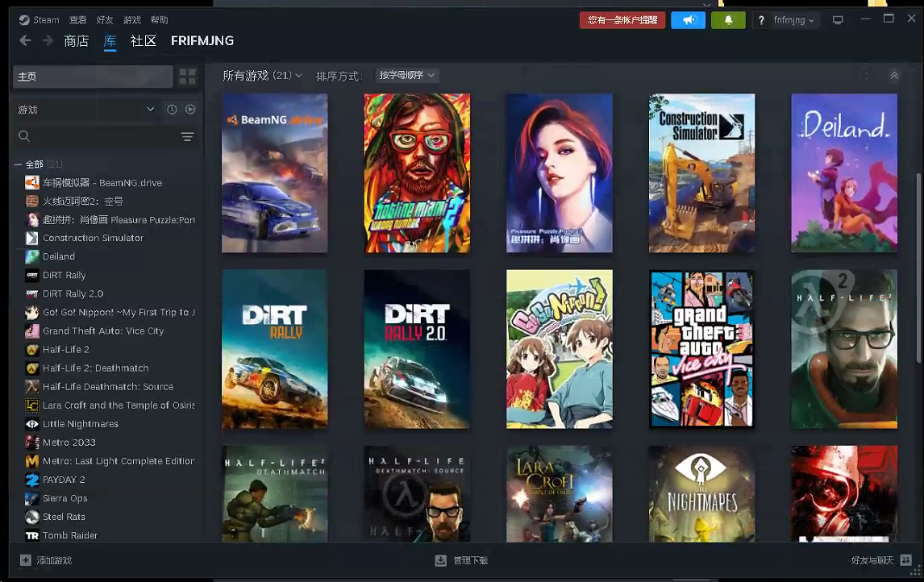Click the red account alert button

point(622,20)
